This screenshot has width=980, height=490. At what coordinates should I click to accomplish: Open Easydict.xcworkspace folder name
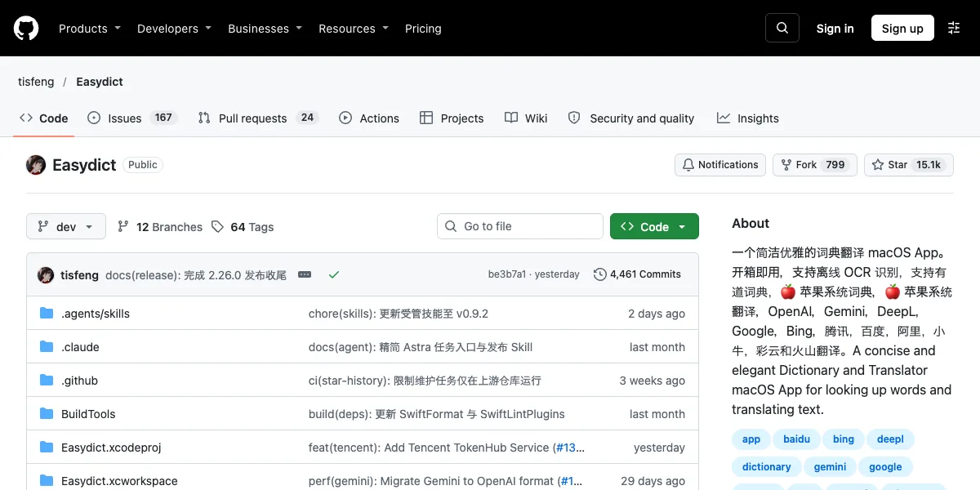point(119,481)
